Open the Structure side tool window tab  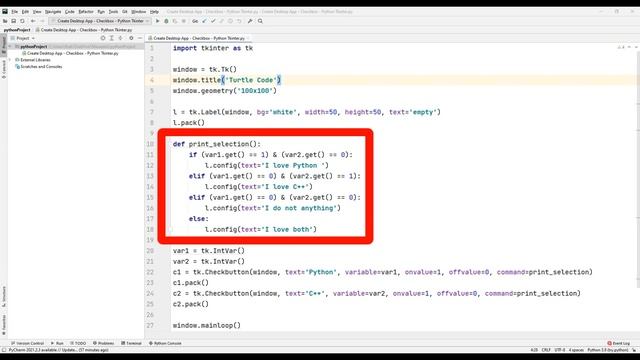point(4,297)
